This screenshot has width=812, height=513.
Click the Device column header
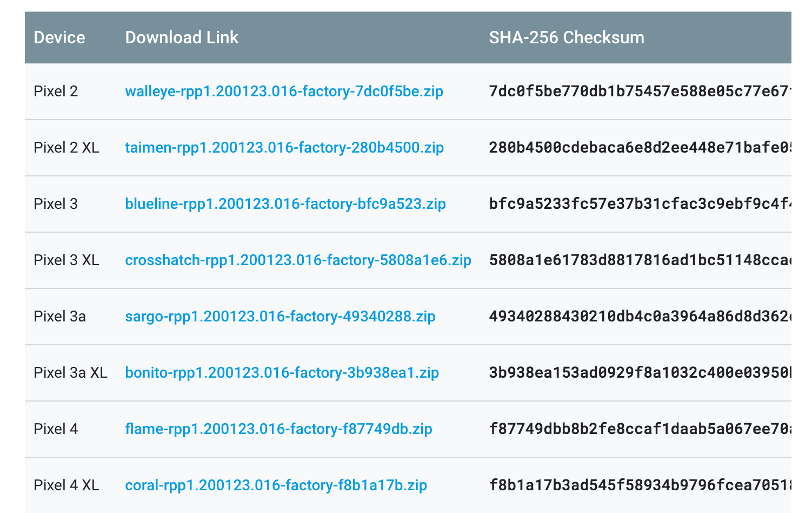(x=59, y=37)
